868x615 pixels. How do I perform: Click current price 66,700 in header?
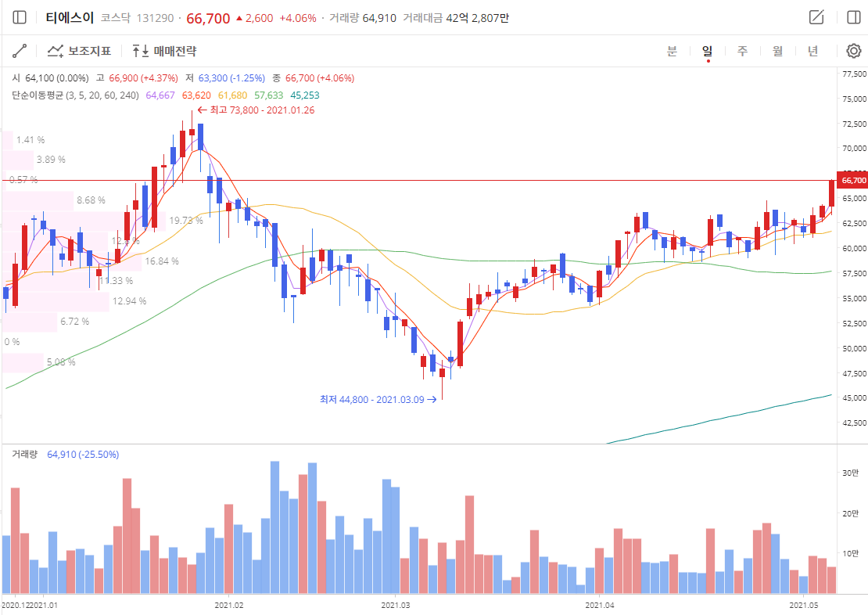coord(208,18)
